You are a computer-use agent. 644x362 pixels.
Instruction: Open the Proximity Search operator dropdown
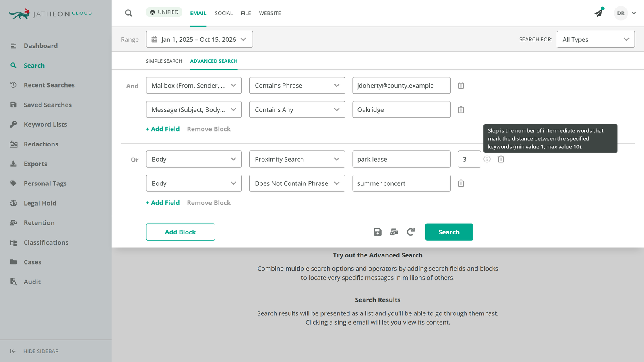tap(297, 159)
